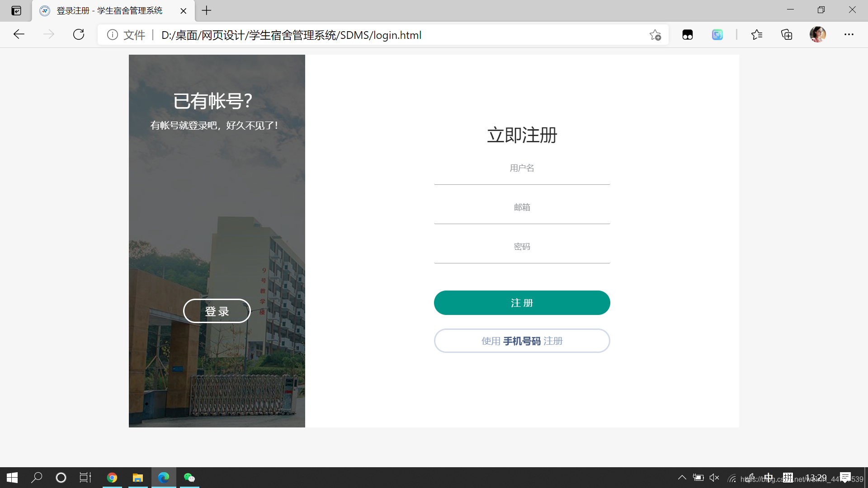
Task: Select the 登录注册 browser tab
Action: click(108, 10)
